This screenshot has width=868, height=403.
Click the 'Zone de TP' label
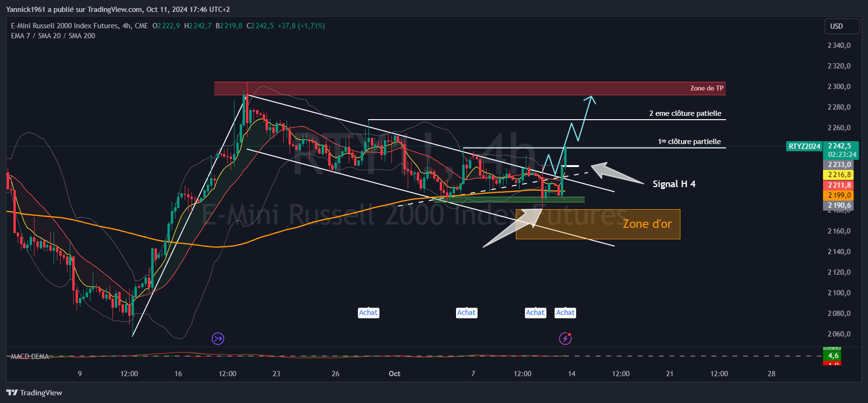[x=707, y=88]
